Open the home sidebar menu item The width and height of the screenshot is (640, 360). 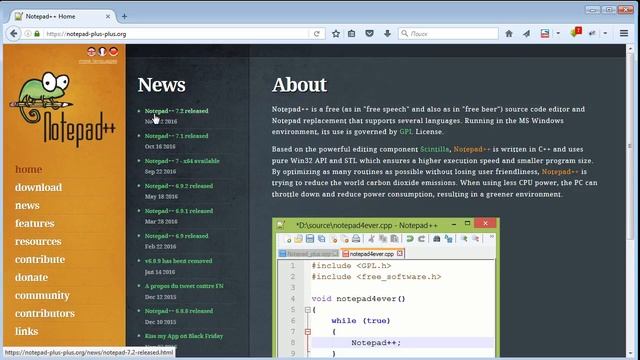(29, 169)
